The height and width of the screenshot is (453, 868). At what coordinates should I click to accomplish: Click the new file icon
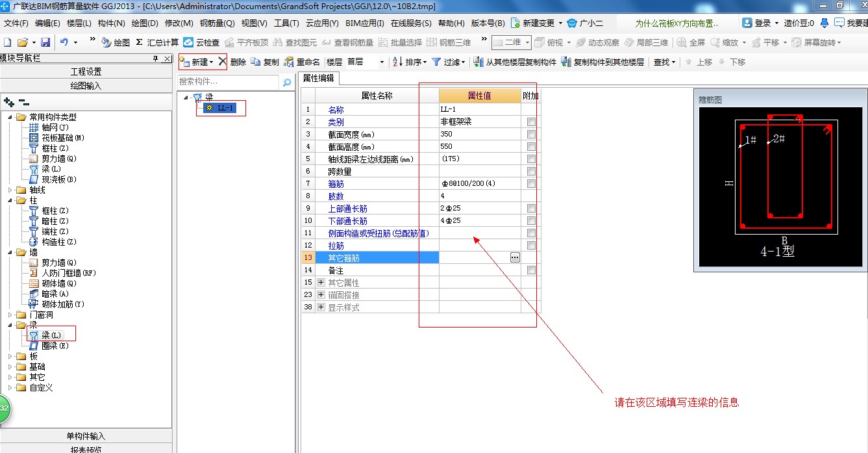pyautogui.click(x=8, y=42)
